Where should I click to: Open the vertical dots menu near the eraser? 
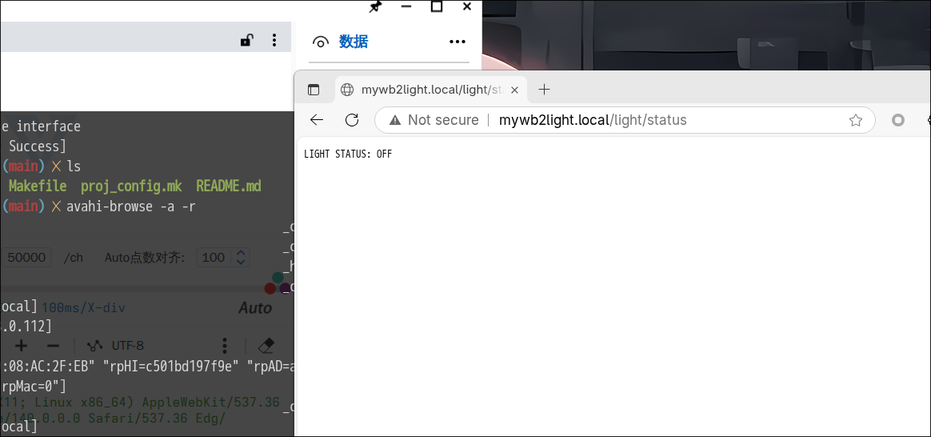click(x=224, y=346)
